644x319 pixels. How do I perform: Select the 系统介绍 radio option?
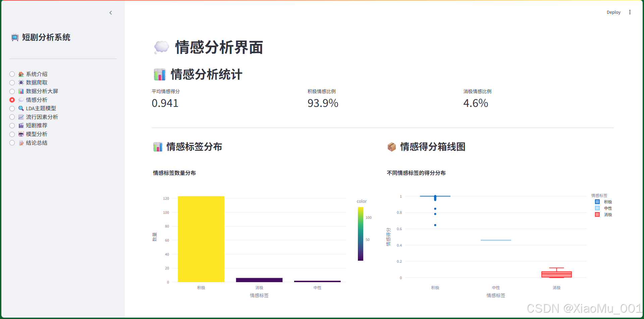[x=12, y=74]
